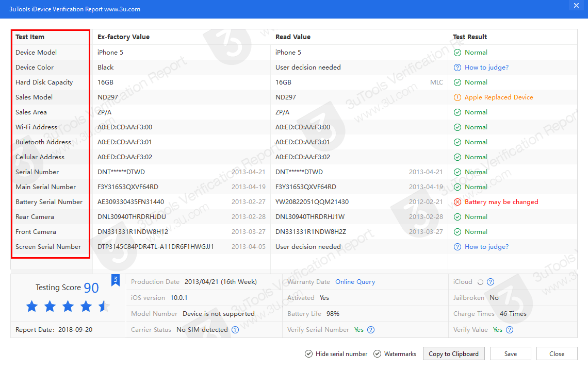Click the Testing Score star rating
588x371 pixels.
pyautogui.click(x=68, y=307)
